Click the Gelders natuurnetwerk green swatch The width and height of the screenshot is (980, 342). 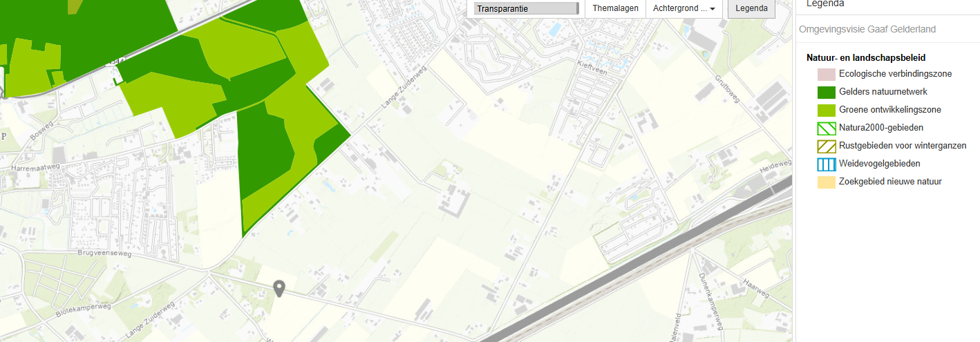[827, 92]
